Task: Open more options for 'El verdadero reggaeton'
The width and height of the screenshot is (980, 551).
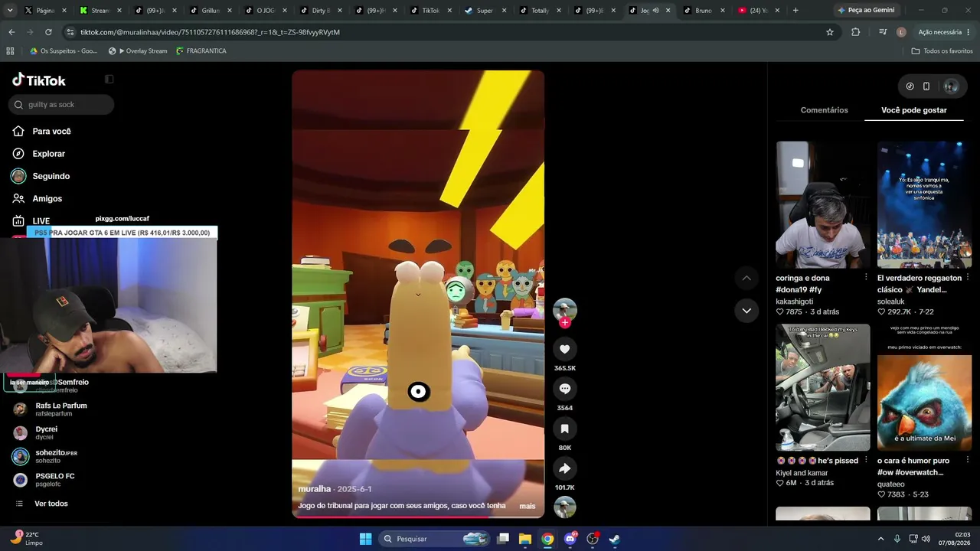Action: point(968,277)
